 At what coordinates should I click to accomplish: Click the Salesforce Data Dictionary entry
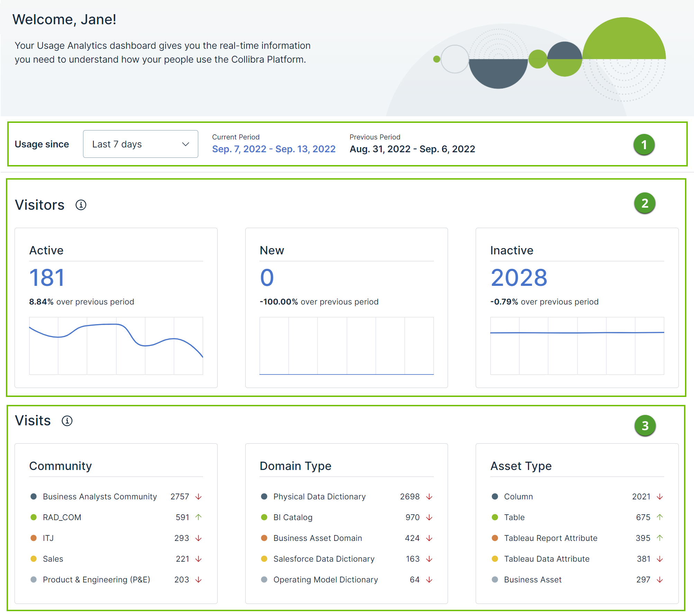[x=323, y=559]
